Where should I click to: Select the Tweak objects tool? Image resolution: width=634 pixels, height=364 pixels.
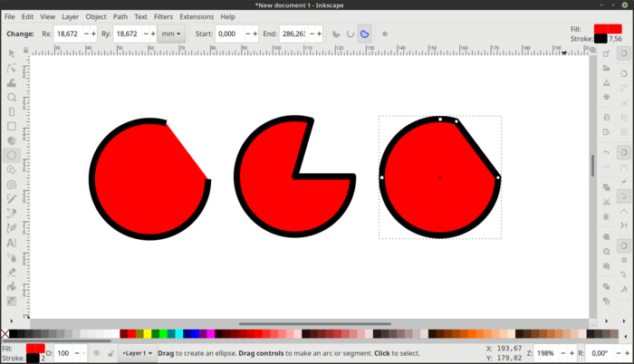point(11,83)
